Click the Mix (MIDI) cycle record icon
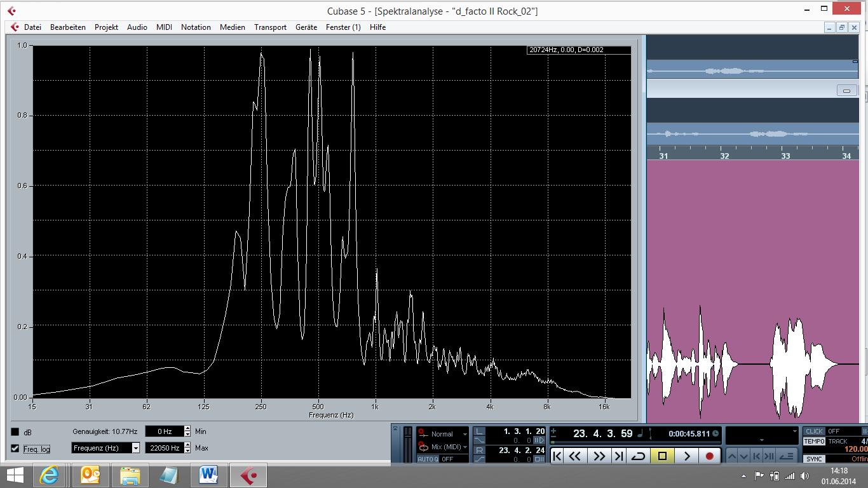 [423, 447]
